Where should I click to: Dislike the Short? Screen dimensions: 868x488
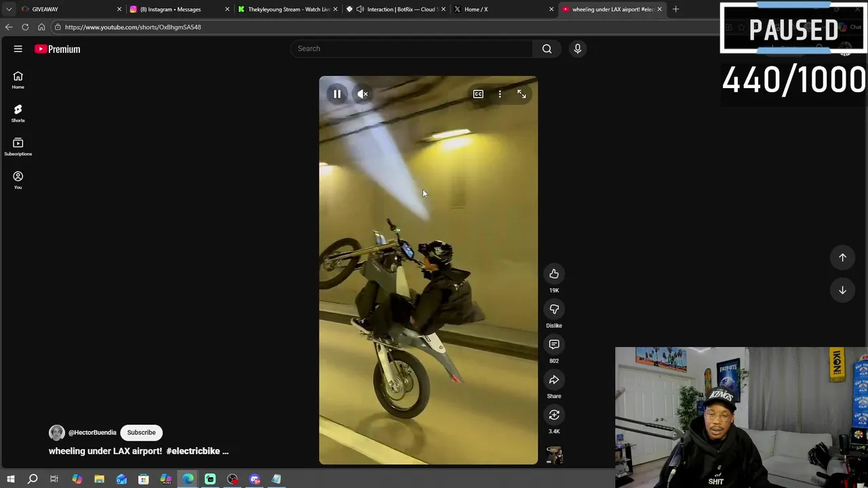click(x=554, y=309)
